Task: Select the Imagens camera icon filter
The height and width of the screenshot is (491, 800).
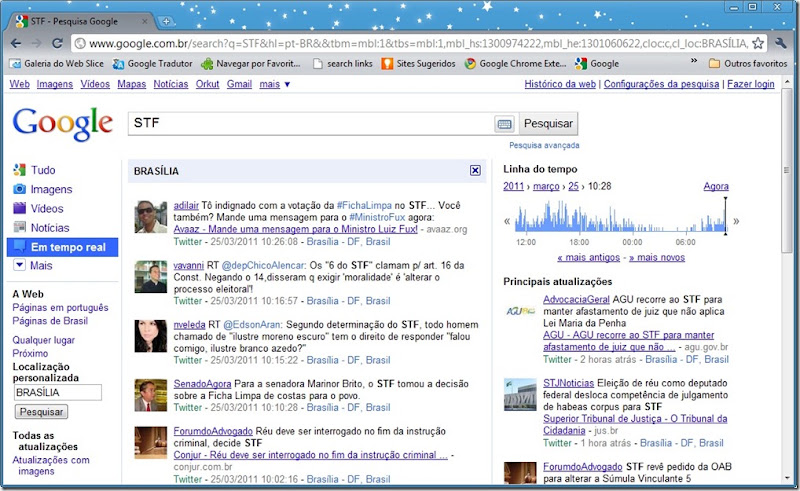Action: coord(19,189)
